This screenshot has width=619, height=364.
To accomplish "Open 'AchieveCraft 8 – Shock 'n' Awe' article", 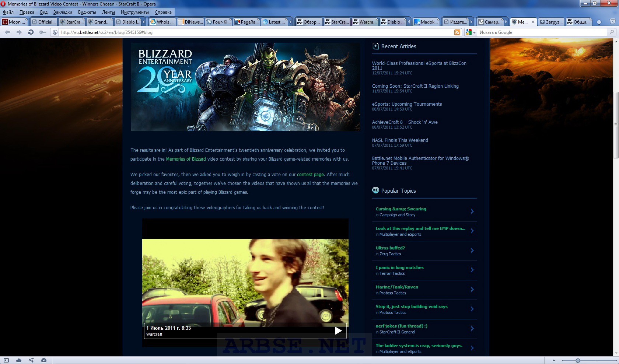I will 405,122.
